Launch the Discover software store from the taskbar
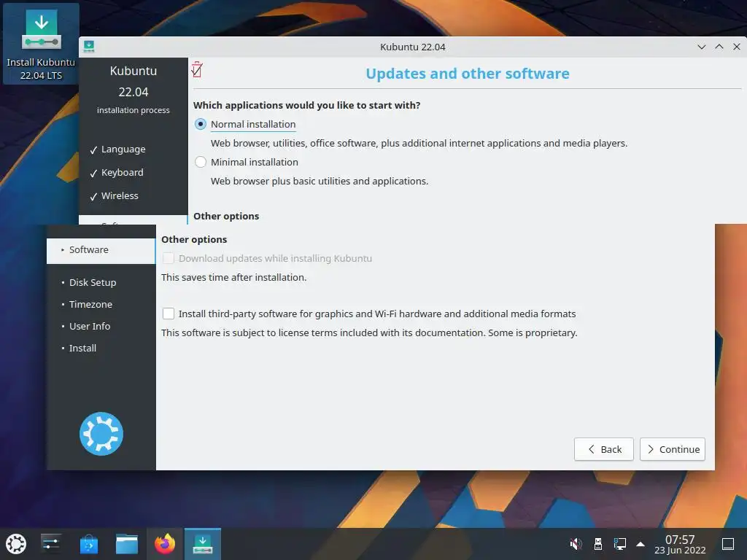 point(88,544)
